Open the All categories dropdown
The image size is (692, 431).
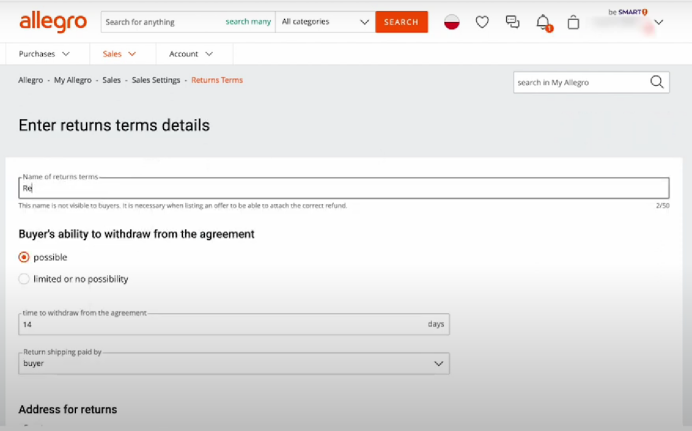325,22
